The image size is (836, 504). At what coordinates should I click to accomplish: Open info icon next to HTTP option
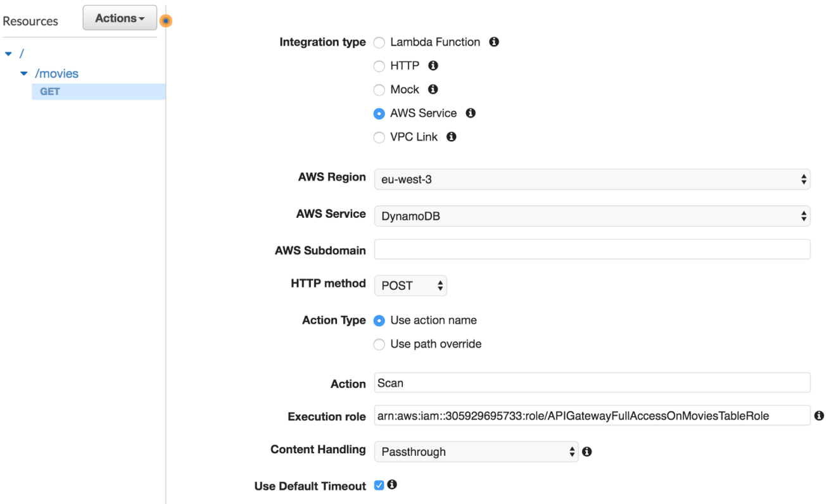pos(433,65)
